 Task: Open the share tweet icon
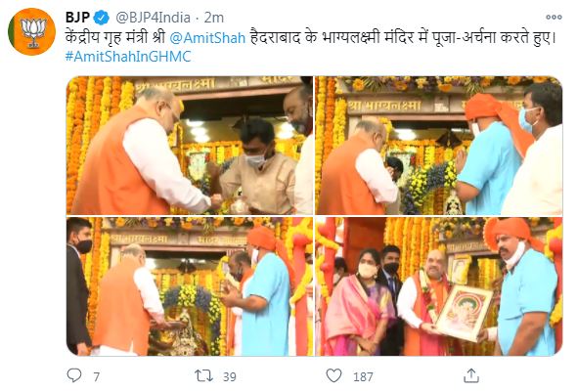[471, 375]
